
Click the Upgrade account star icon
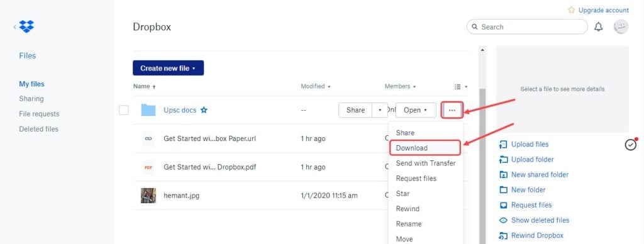[571, 10]
